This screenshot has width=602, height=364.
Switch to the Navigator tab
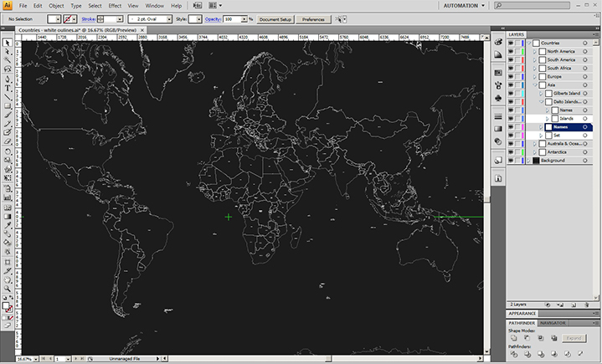click(x=553, y=322)
